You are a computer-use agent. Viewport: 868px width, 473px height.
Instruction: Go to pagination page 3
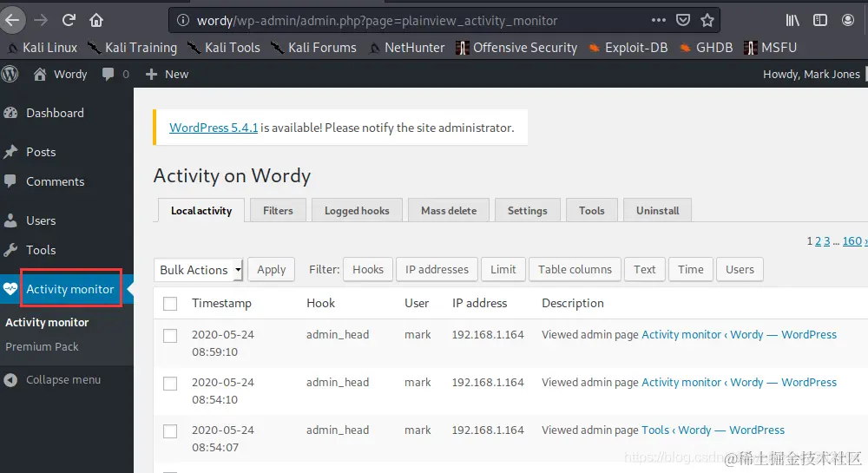(x=827, y=241)
